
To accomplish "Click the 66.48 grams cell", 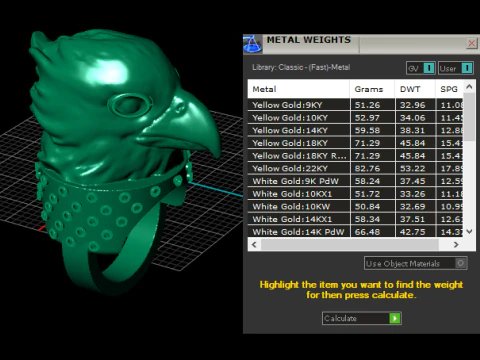I will 373,231.
